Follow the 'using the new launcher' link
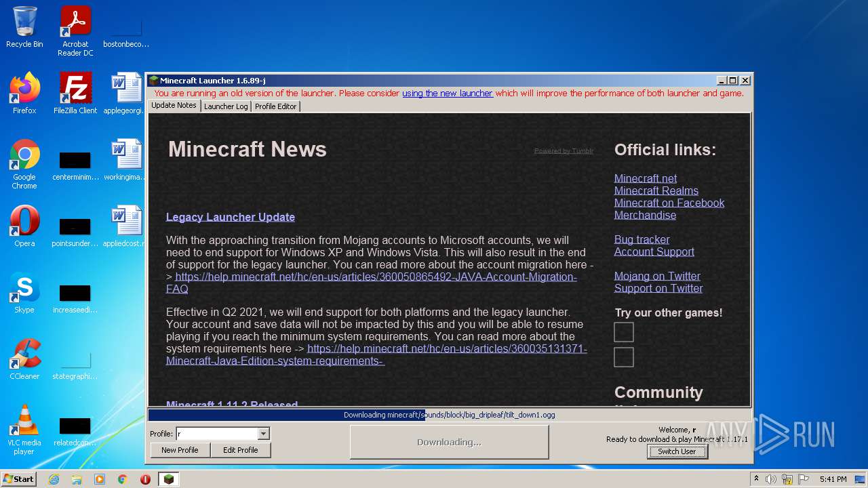868x488 pixels. click(x=448, y=94)
